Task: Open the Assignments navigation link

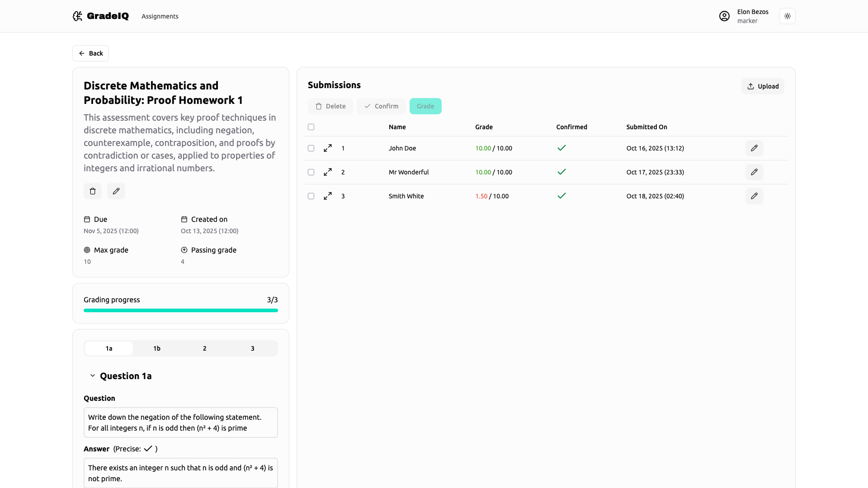Action: [x=160, y=16]
